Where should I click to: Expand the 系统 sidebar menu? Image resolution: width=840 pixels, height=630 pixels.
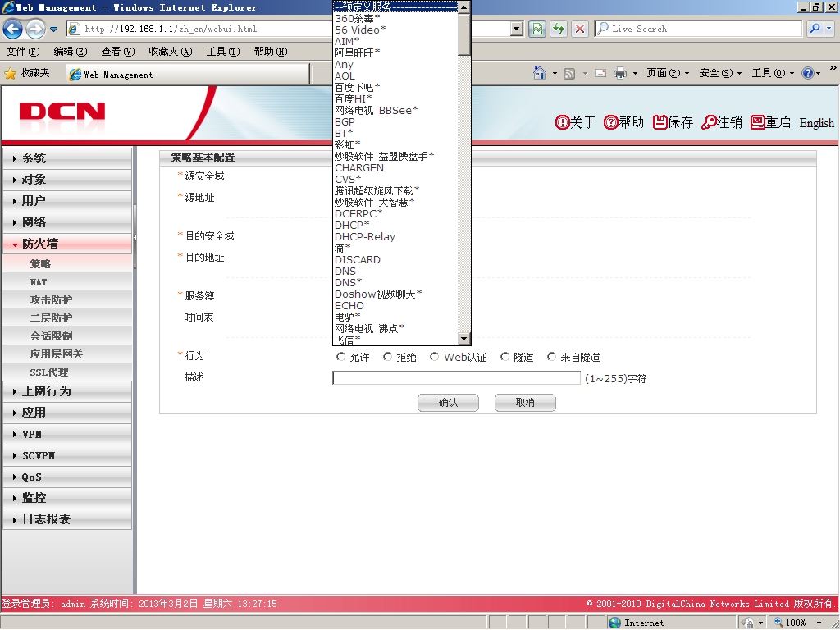67,158
